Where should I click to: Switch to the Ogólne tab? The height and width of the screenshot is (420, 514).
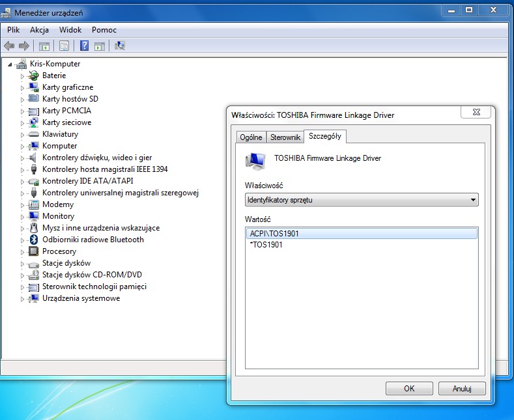click(251, 137)
